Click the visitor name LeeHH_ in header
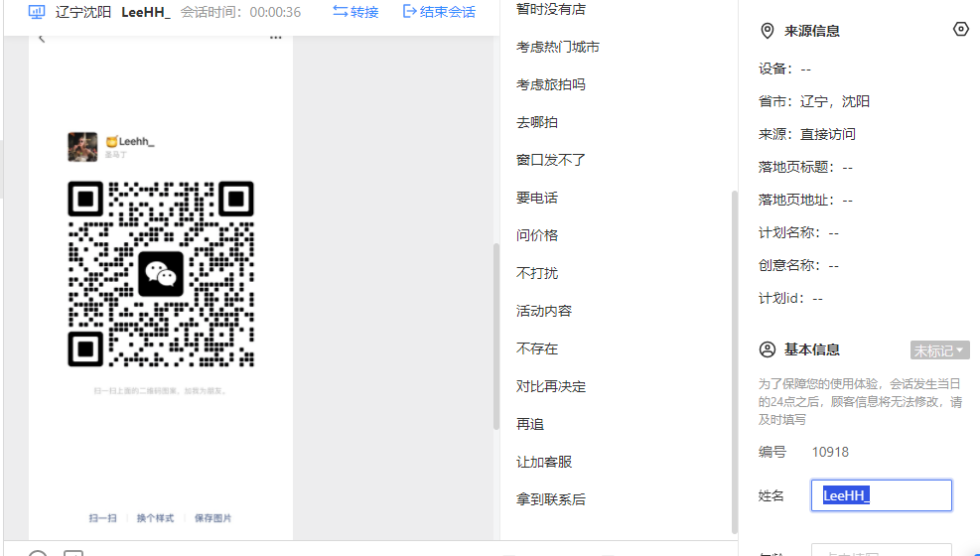Image resolution: width=980 pixels, height=556 pixels. (146, 12)
